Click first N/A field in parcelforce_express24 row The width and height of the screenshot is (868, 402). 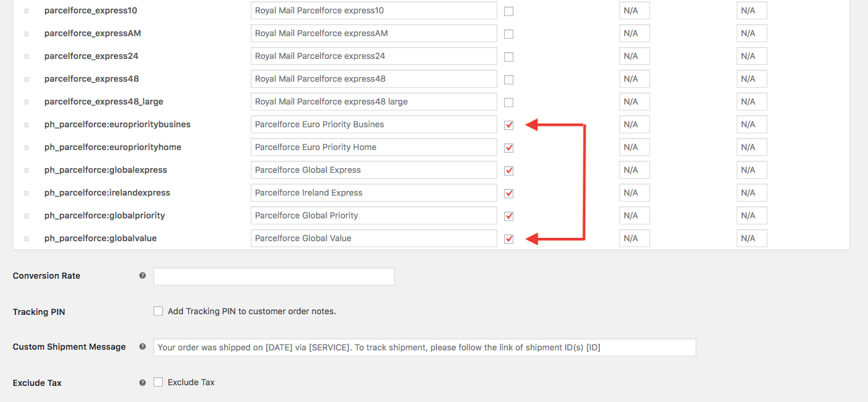[635, 56]
